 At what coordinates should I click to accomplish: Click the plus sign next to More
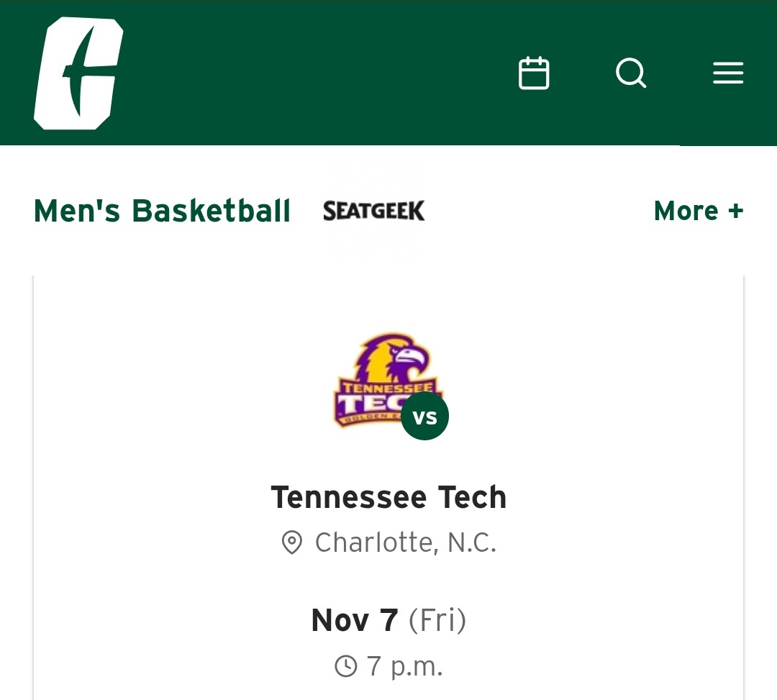(735, 211)
